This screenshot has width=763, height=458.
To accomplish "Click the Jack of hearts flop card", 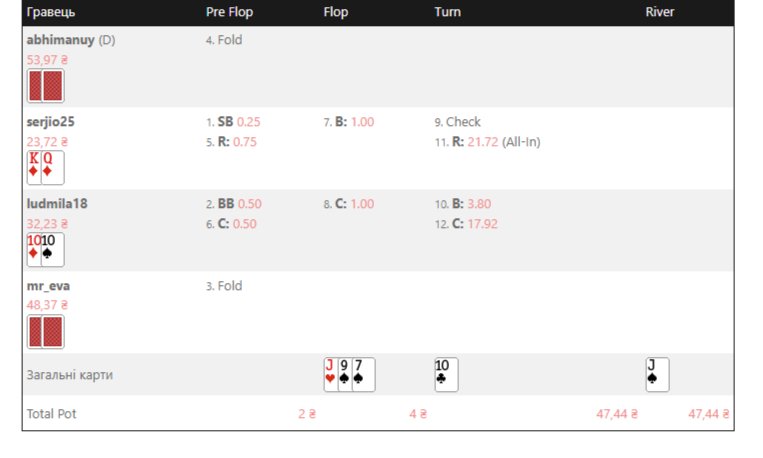I will tap(330, 375).
